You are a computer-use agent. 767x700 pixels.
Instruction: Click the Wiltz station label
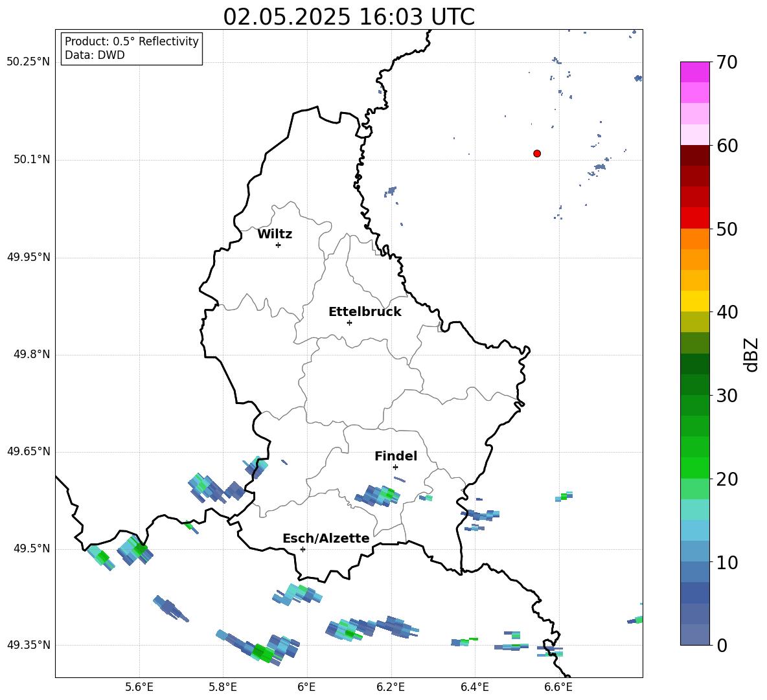point(275,234)
